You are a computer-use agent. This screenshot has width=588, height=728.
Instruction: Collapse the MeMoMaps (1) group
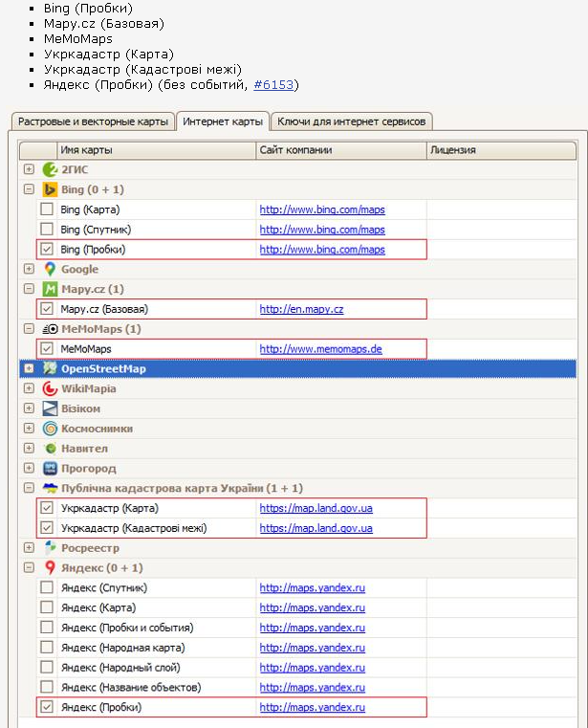(29, 329)
